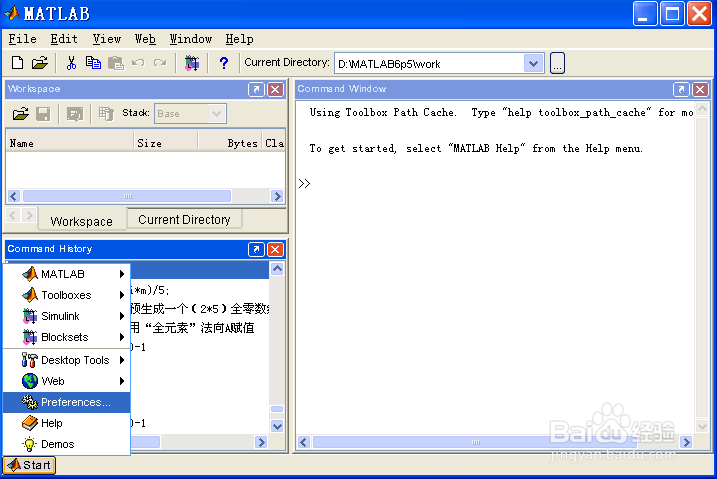Viewport: 717px width, 479px height.
Task: Click Command History horizontal scroll right arrow
Action: pos(261,442)
